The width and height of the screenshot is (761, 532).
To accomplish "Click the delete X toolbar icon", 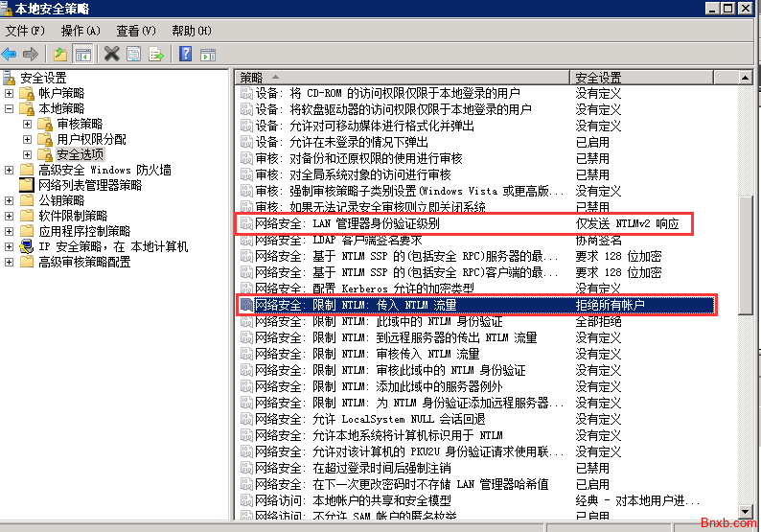I will click(x=111, y=54).
